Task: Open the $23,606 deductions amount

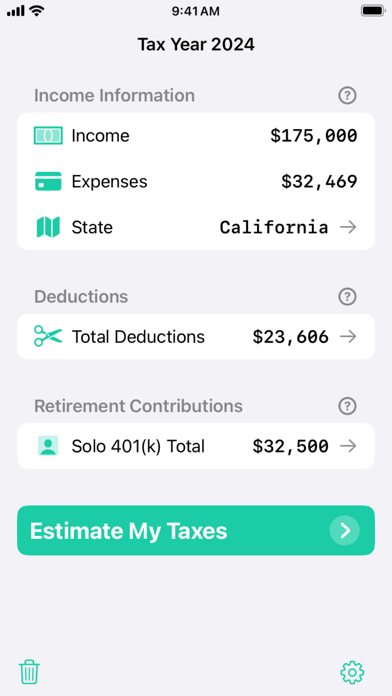Action: 291,337
